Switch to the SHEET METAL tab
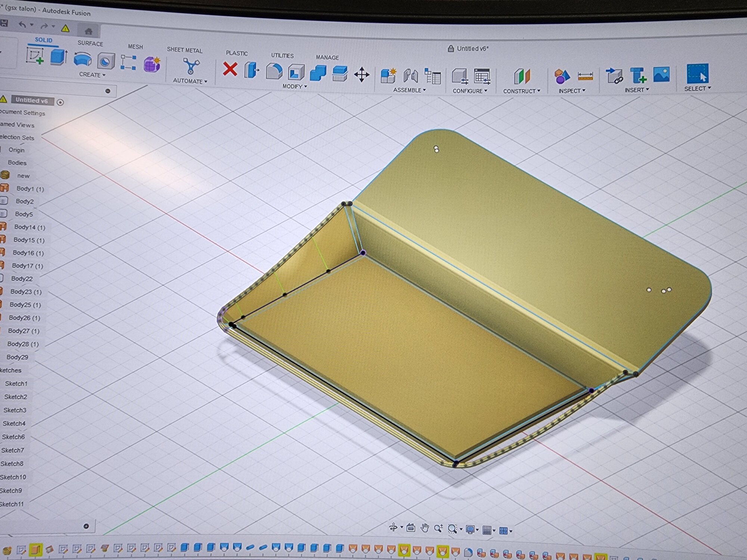This screenshot has width=747, height=560. (185, 50)
